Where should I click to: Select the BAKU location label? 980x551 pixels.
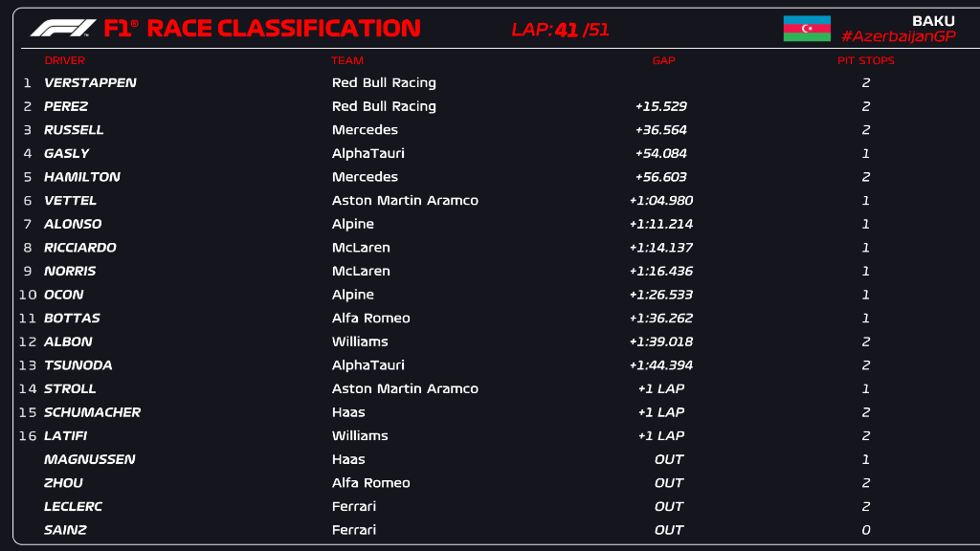pos(933,21)
